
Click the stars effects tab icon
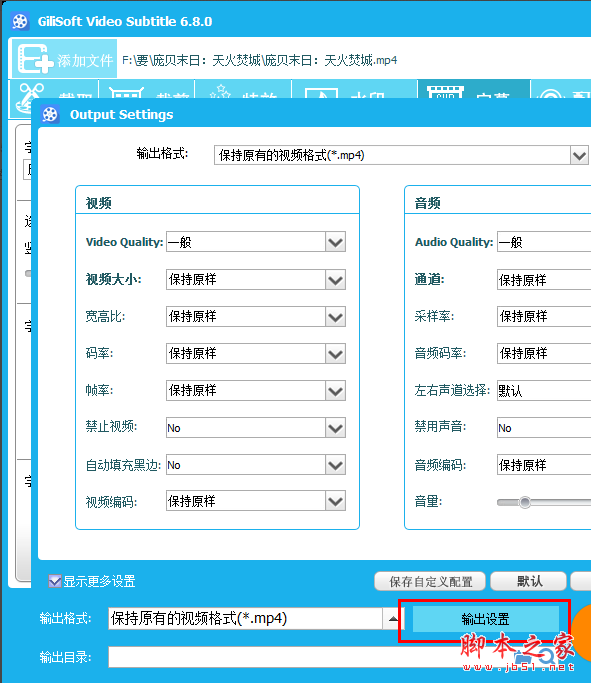[220, 91]
